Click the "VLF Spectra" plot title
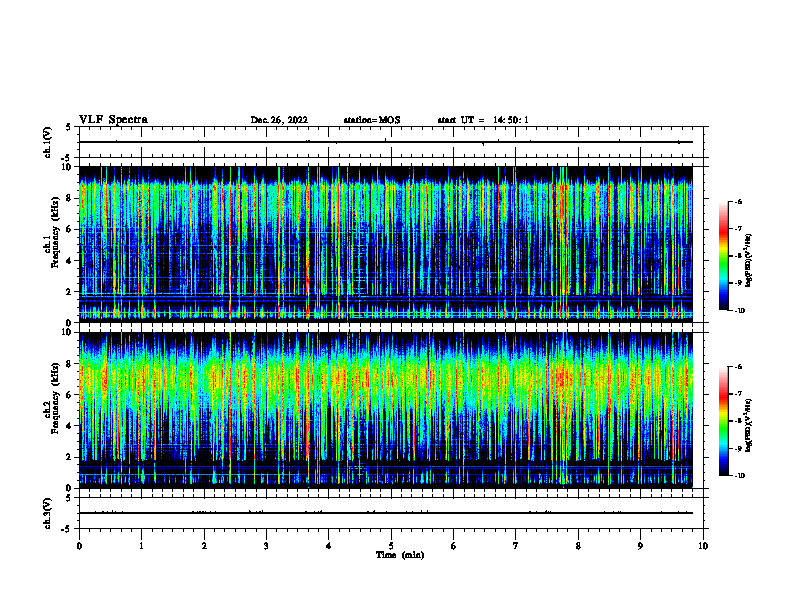The height and width of the screenshot is (612, 792). 113,120
